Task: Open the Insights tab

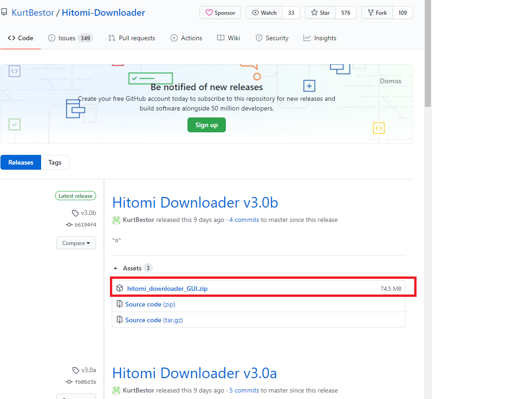Action: pos(320,38)
